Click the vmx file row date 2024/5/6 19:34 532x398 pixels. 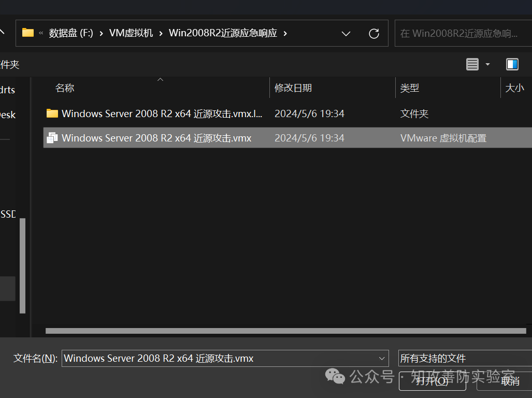(x=309, y=138)
